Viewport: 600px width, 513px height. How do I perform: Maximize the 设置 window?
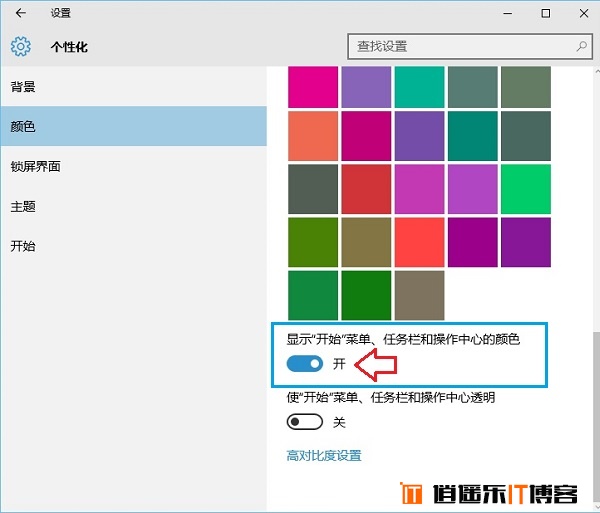coord(546,13)
